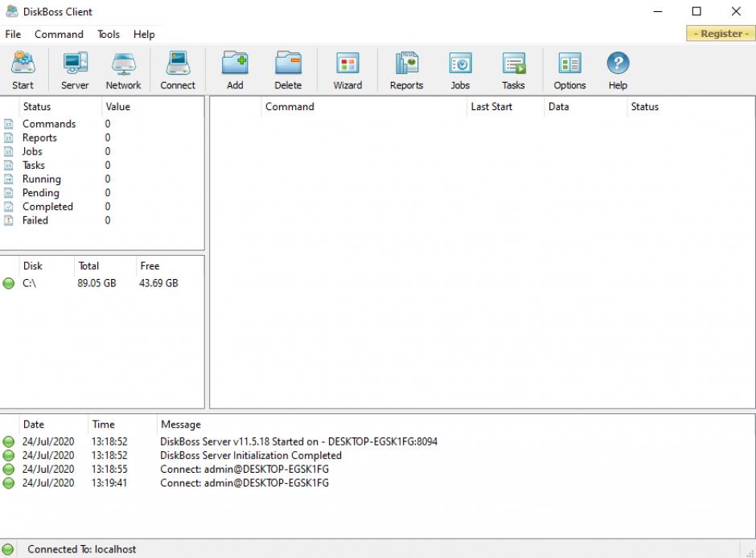Click the '43.69 GB' free value

click(158, 283)
